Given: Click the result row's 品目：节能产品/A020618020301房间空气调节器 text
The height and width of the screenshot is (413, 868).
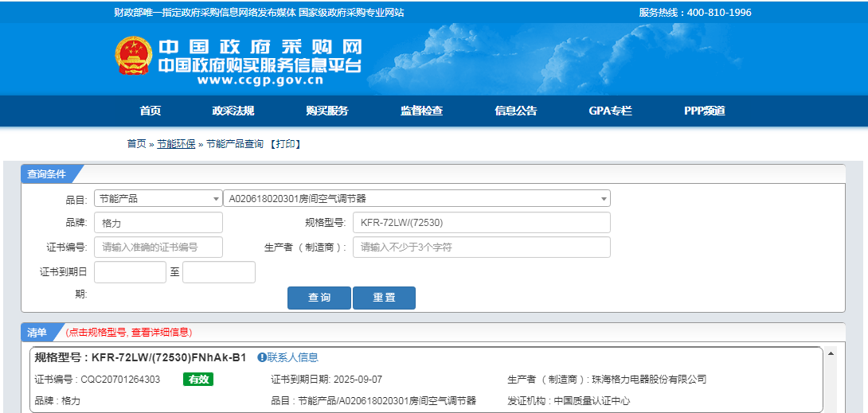Looking at the screenshot, I should pos(373,401).
